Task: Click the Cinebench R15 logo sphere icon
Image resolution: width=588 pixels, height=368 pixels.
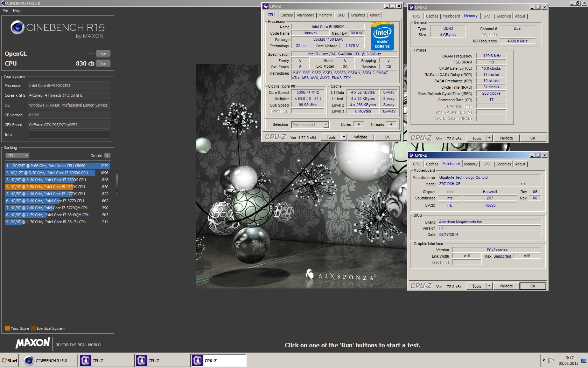Action: [17, 27]
